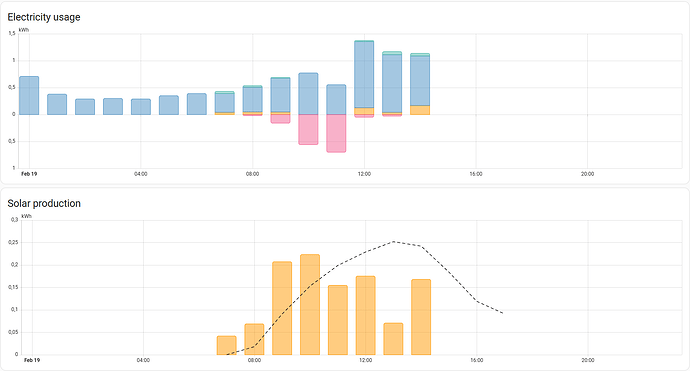Screen dimensions: 690x371
Task: Click the orange solar segment of the 12:00 usage bar
Action: pyautogui.click(x=364, y=111)
